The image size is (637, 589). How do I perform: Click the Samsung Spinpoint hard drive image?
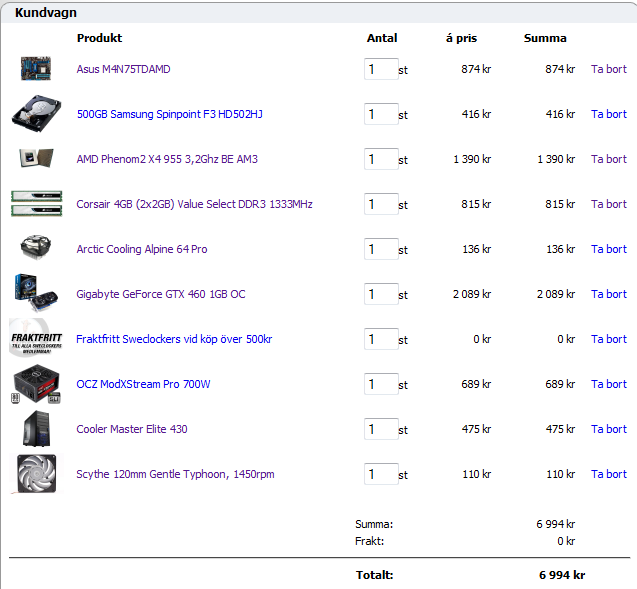click(36, 113)
